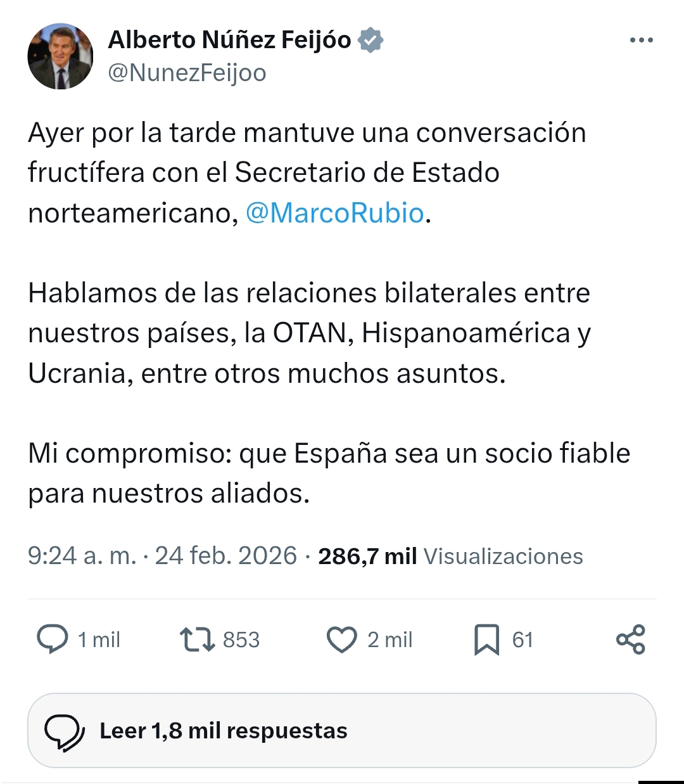The image size is (684, 784).
Task: Click the 9:24 a. m. timestamp
Action: tap(82, 556)
